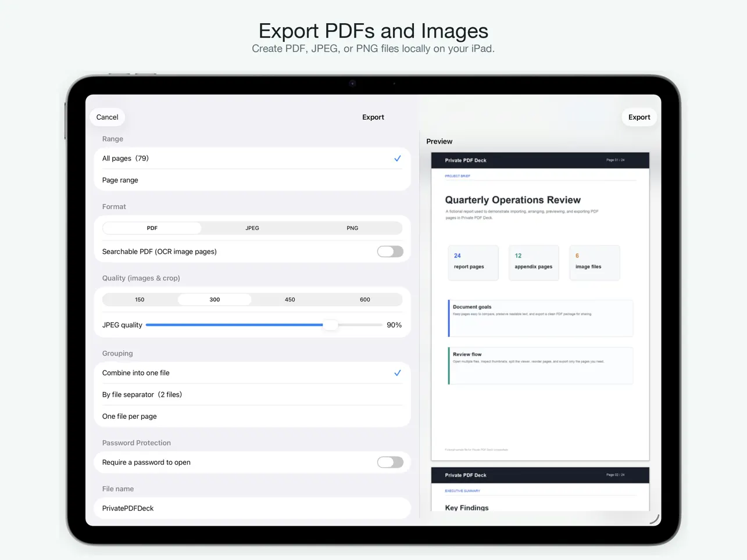Click the 6 image files card in preview

click(x=595, y=263)
